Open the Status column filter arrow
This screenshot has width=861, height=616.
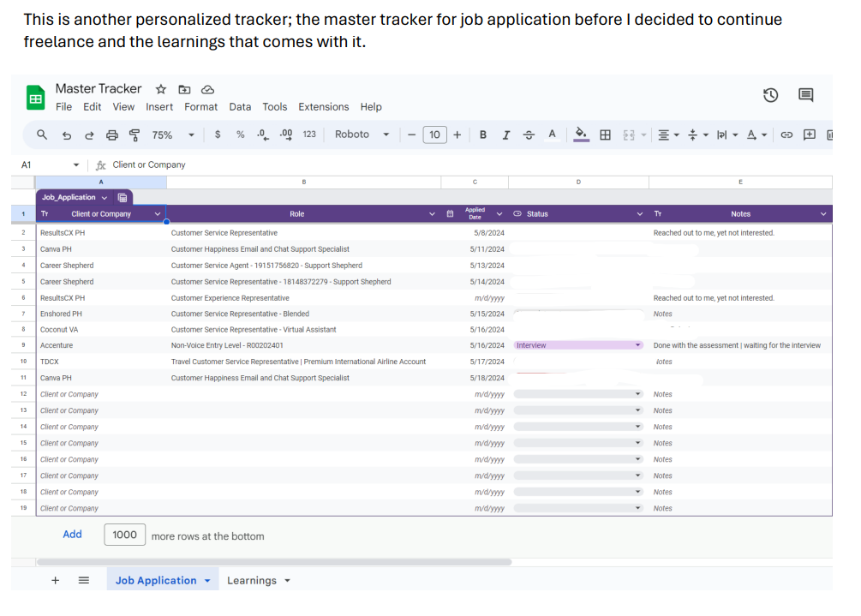[x=640, y=214]
